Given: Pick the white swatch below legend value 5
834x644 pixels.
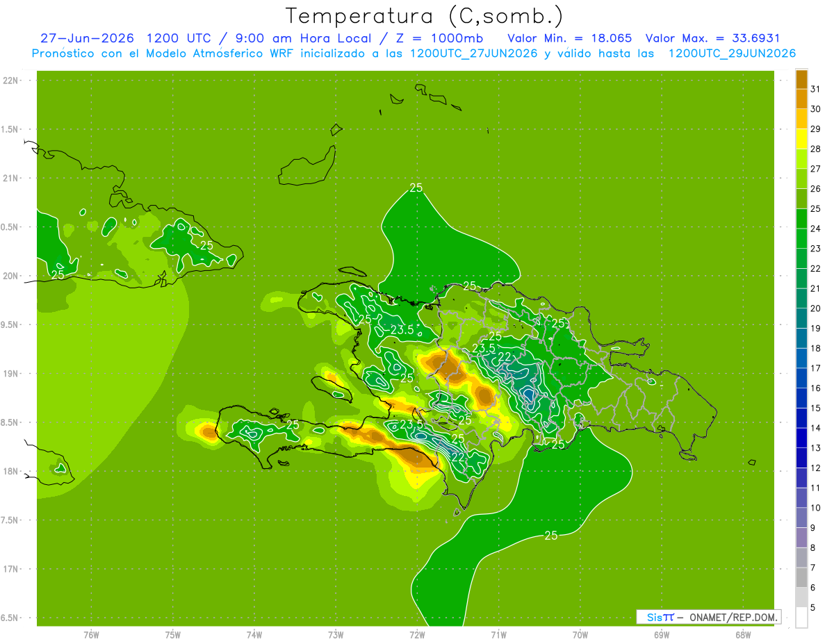Looking at the screenshot, I should (x=801, y=618).
